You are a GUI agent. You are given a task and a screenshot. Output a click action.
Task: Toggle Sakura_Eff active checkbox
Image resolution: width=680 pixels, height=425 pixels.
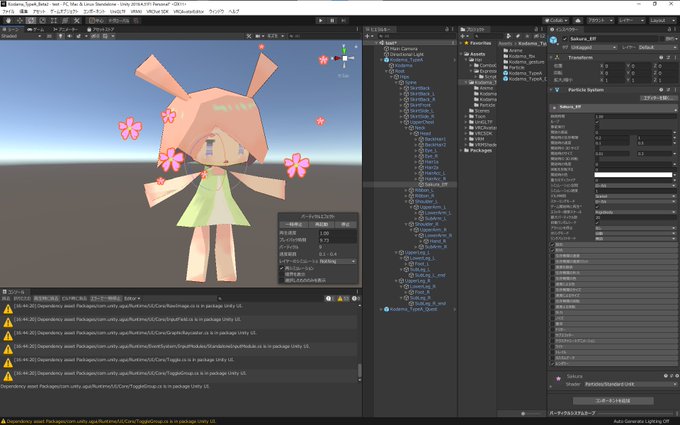565,39
